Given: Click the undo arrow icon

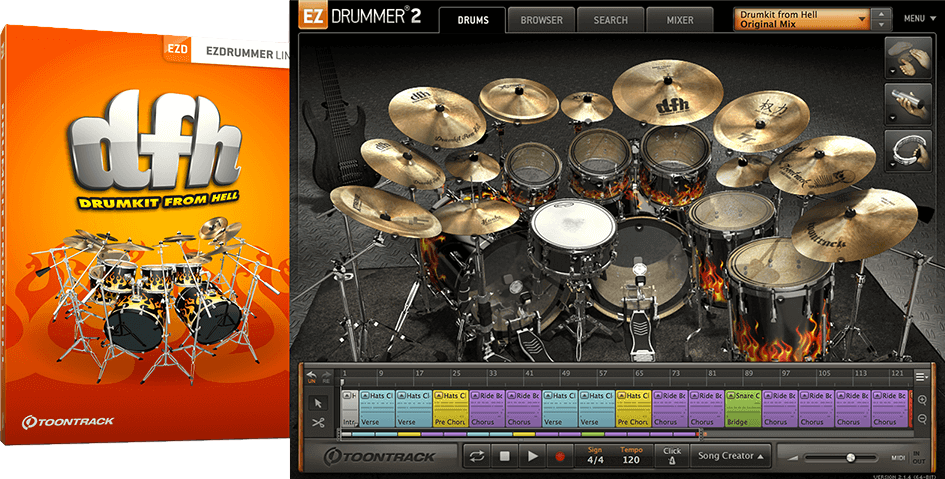Looking at the screenshot, I should click(311, 374).
